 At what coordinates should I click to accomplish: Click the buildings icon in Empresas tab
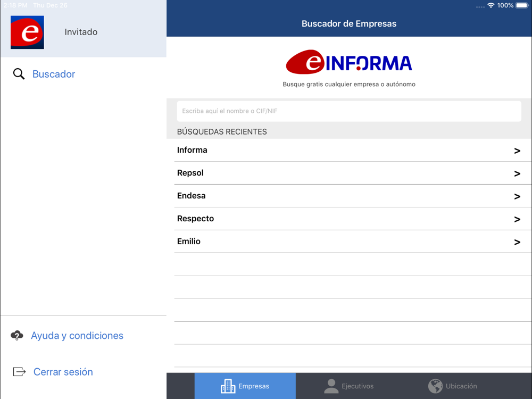(x=228, y=386)
